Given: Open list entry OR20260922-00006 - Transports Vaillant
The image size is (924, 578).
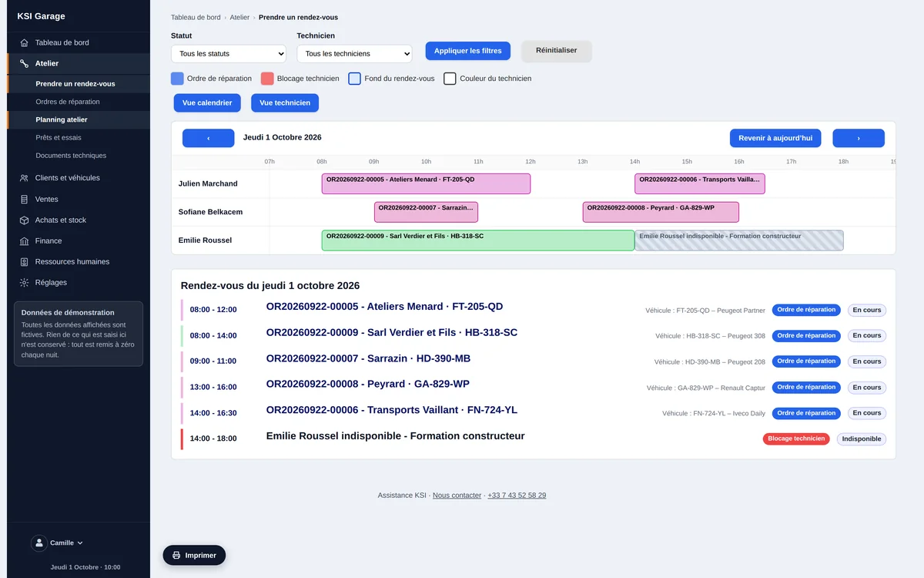Looking at the screenshot, I should (392, 410).
